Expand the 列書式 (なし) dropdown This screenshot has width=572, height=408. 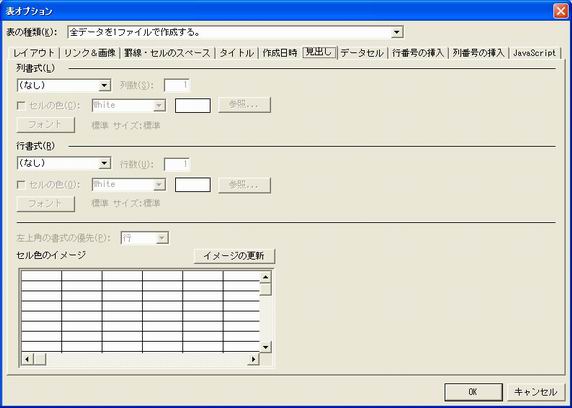pyautogui.click(x=64, y=85)
